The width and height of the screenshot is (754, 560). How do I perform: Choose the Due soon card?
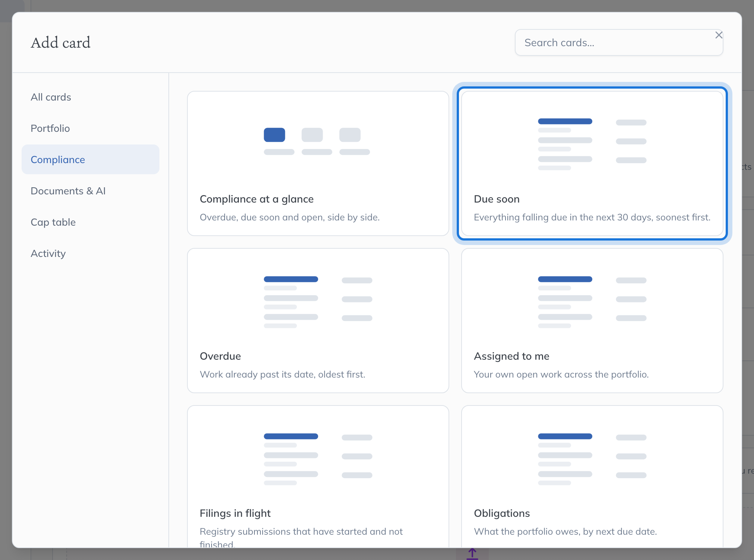click(592, 163)
